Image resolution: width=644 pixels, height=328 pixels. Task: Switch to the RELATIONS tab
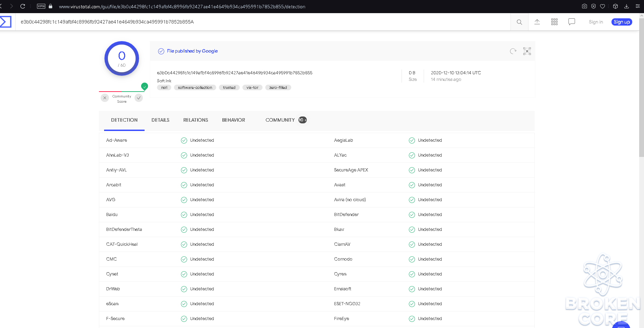[196, 120]
